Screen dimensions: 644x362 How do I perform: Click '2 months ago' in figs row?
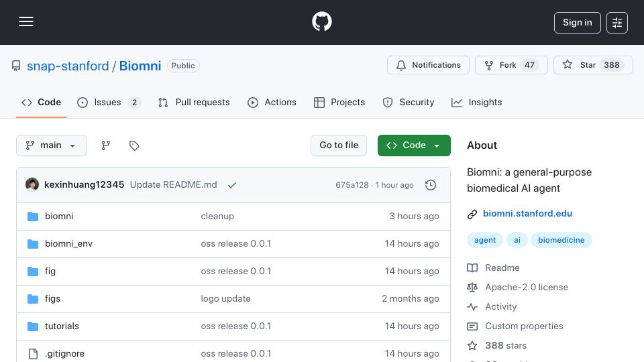(x=411, y=299)
